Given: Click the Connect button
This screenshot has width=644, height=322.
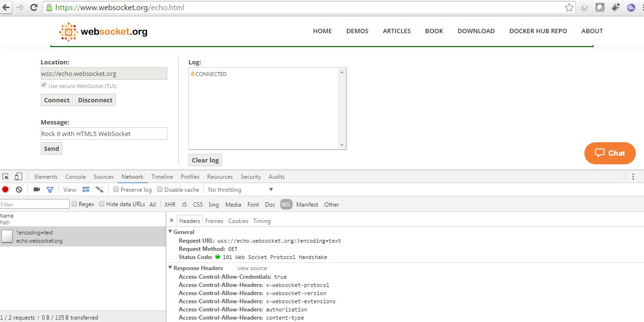Looking at the screenshot, I should tap(57, 100).
